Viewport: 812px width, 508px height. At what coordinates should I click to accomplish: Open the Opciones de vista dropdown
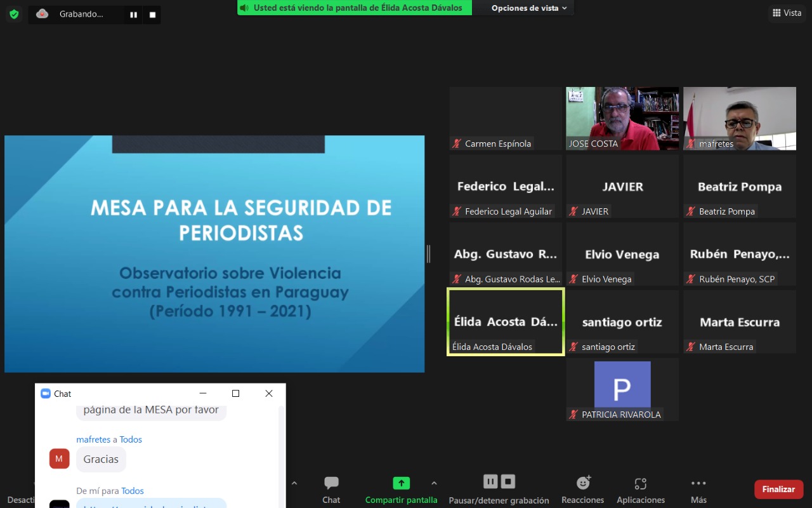tap(529, 8)
